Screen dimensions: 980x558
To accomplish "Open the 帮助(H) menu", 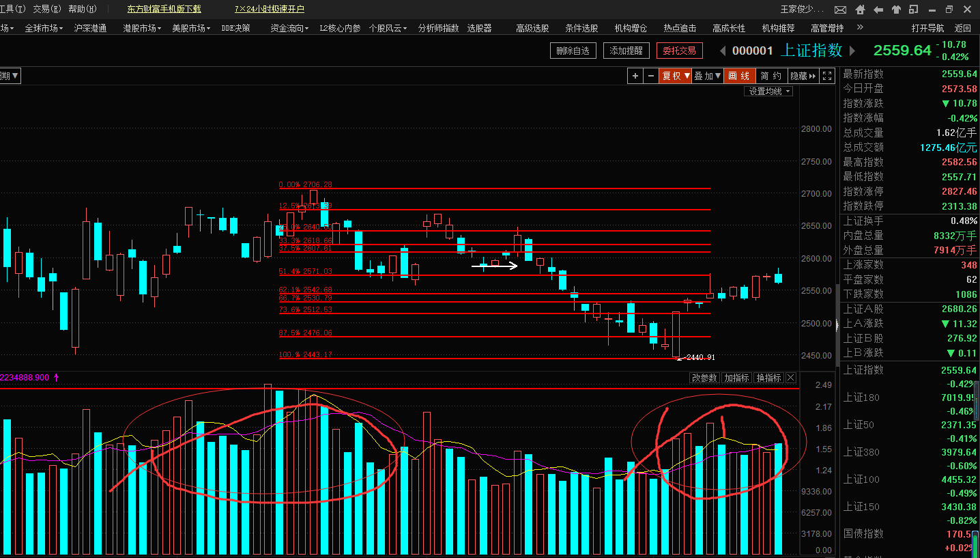I will click(82, 10).
